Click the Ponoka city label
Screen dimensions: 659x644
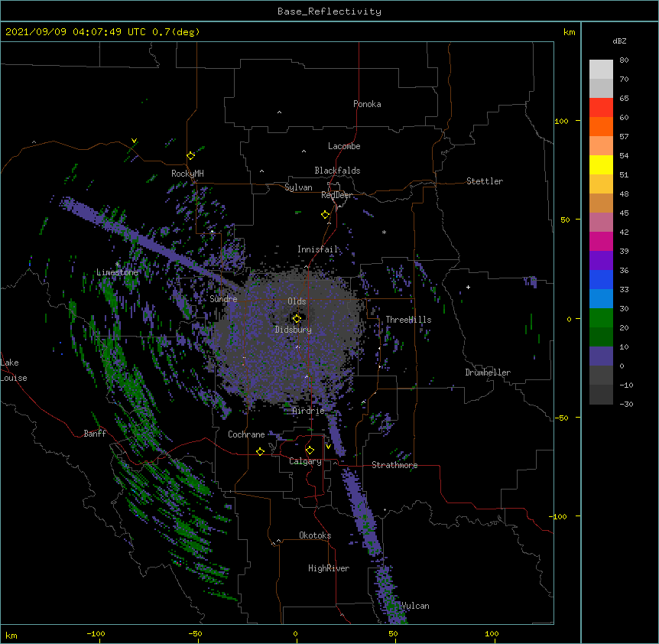pos(367,104)
